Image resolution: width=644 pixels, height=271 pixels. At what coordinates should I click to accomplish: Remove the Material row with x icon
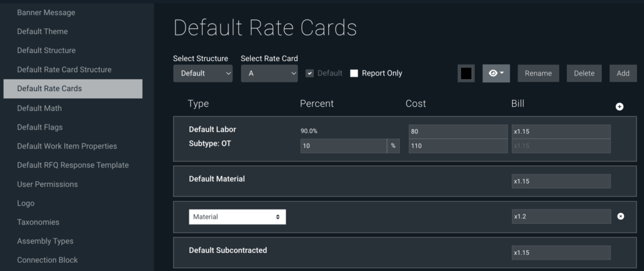pos(621,216)
